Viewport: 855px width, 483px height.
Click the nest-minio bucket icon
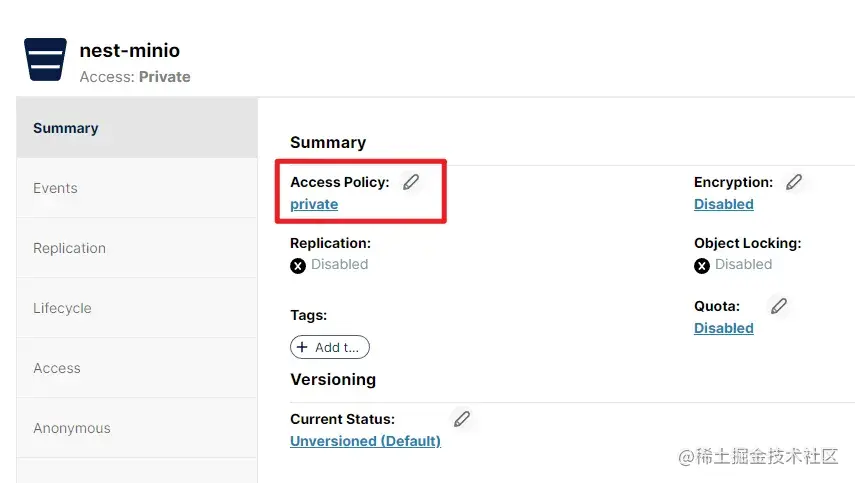pyautogui.click(x=45, y=60)
